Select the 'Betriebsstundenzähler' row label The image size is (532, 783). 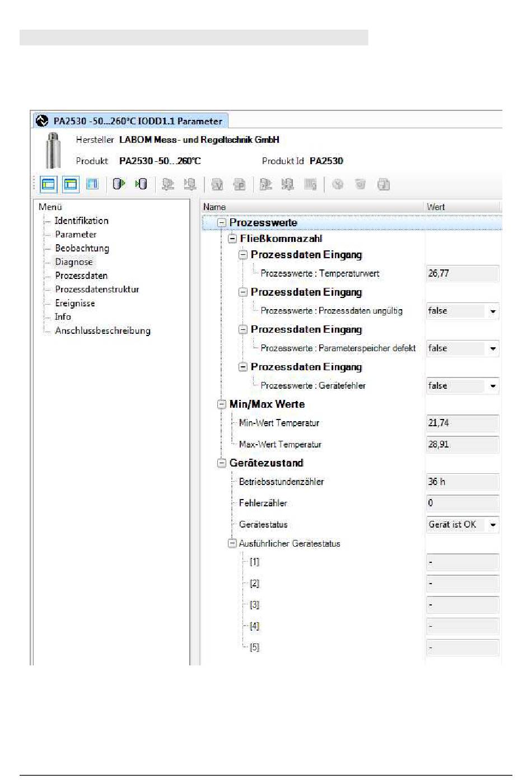point(281,482)
